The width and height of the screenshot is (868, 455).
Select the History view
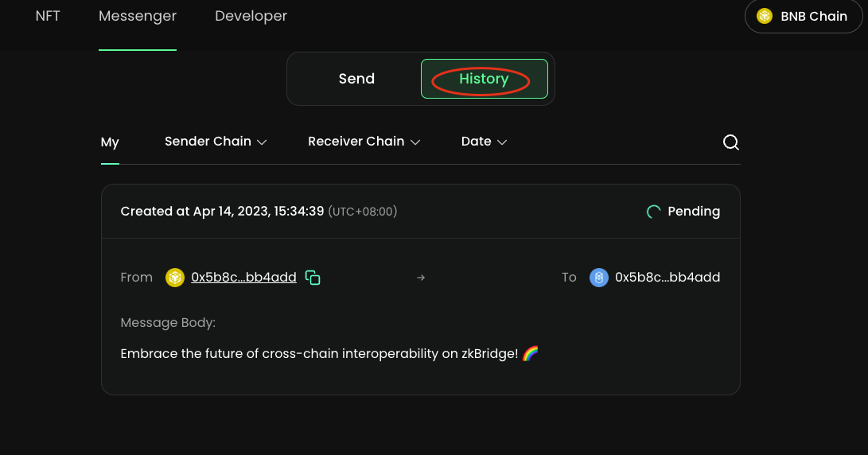(x=484, y=79)
